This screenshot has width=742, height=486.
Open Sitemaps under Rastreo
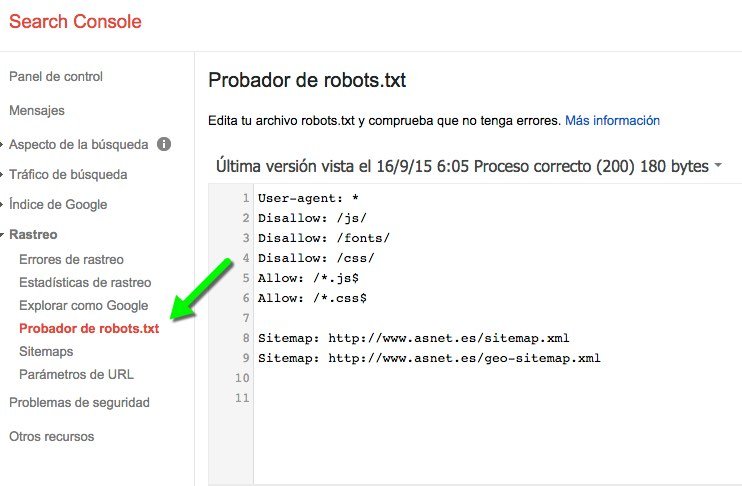46,352
